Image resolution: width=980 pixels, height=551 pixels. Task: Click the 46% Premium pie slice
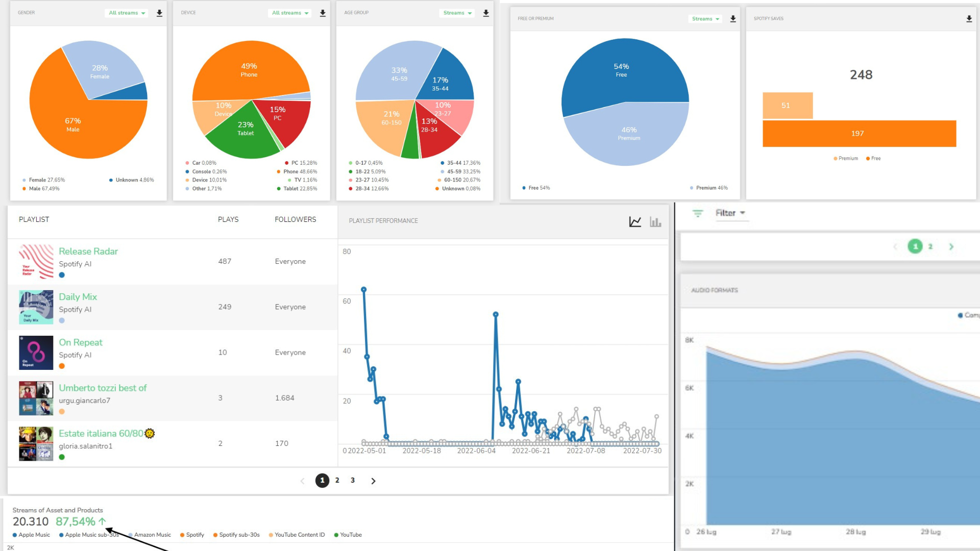click(629, 134)
